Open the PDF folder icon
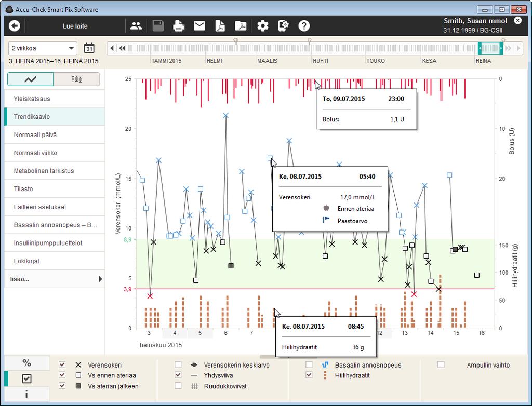The width and height of the screenshot is (532, 406). pyautogui.click(x=241, y=26)
